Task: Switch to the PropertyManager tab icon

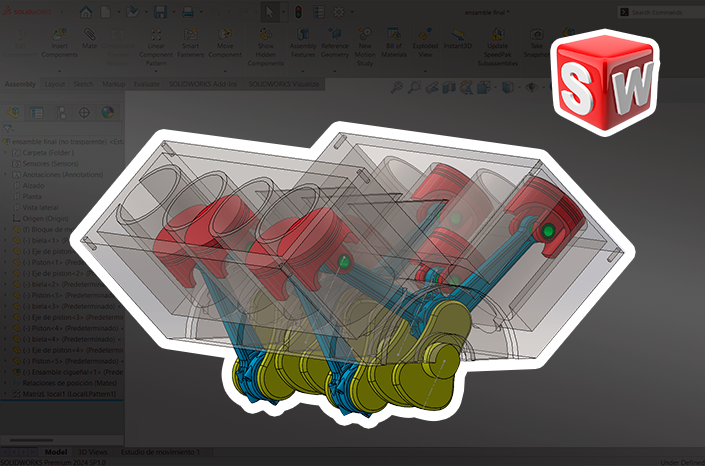Action: [36, 112]
